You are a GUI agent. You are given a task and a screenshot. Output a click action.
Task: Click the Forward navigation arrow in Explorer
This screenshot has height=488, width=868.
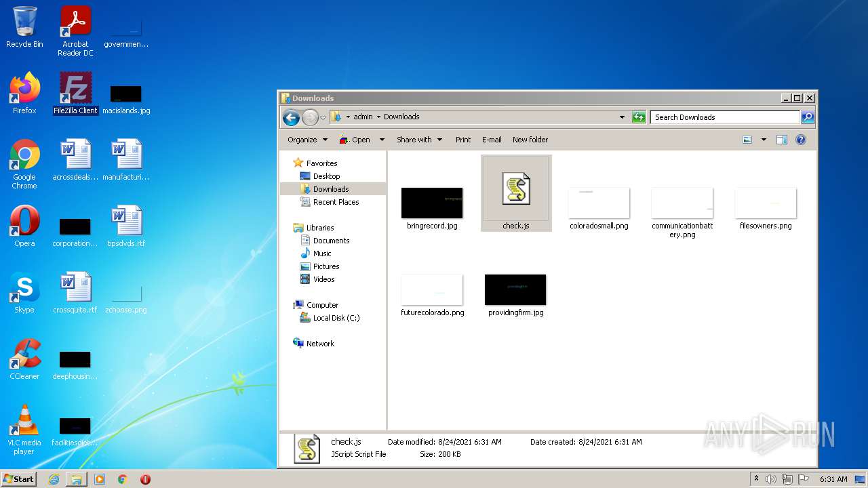point(310,117)
